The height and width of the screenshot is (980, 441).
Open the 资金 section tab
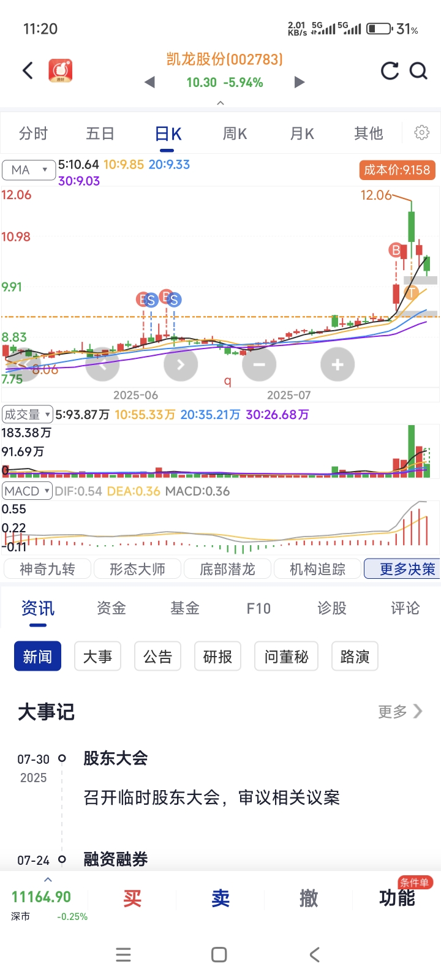(x=111, y=608)
